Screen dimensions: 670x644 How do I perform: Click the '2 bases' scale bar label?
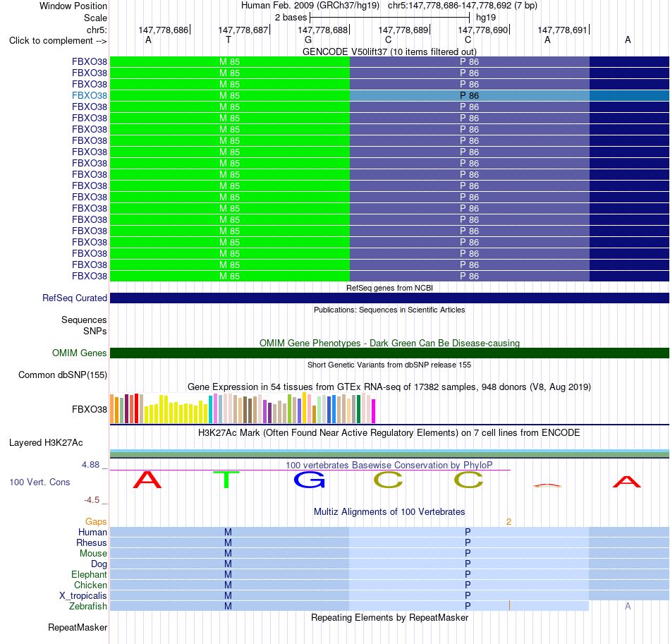coord(291,18)
